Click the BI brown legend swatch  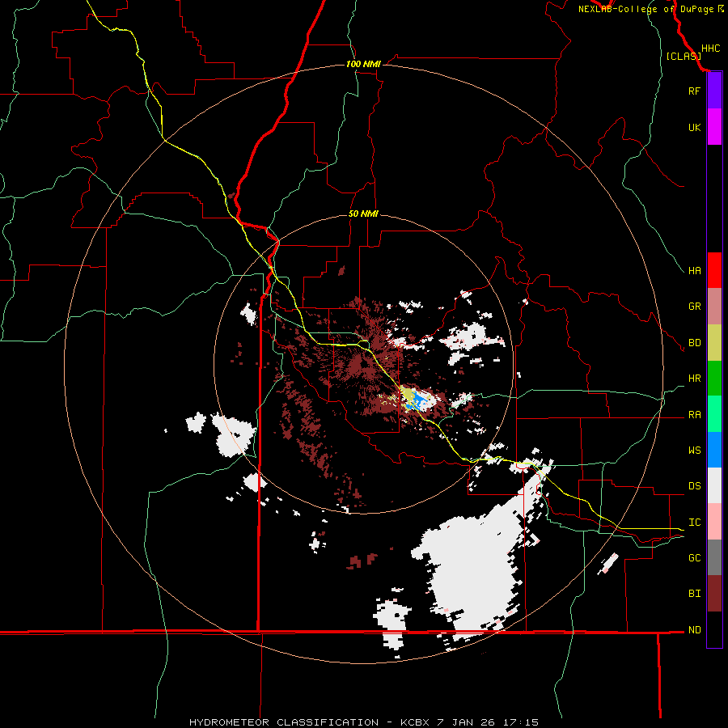[714, 594]
